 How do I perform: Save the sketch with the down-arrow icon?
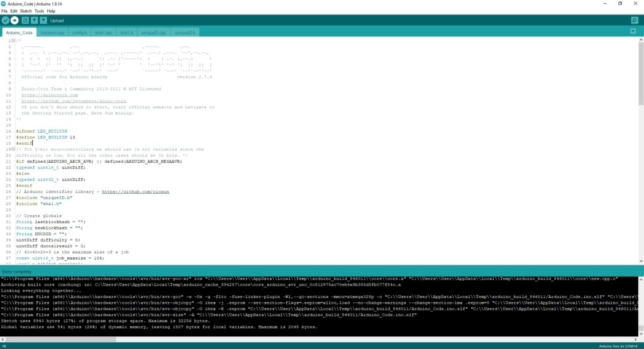point(43,20)
